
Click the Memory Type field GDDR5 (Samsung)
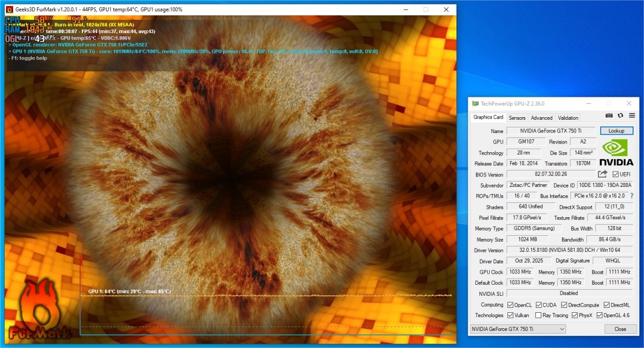coord(534,228)
